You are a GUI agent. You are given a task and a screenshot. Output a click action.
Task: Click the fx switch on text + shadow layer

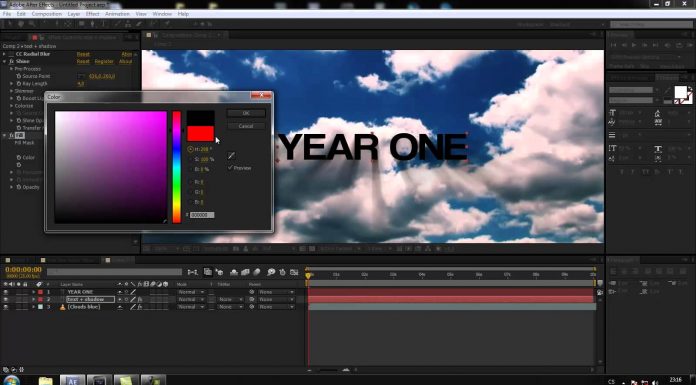pos(140,299)
